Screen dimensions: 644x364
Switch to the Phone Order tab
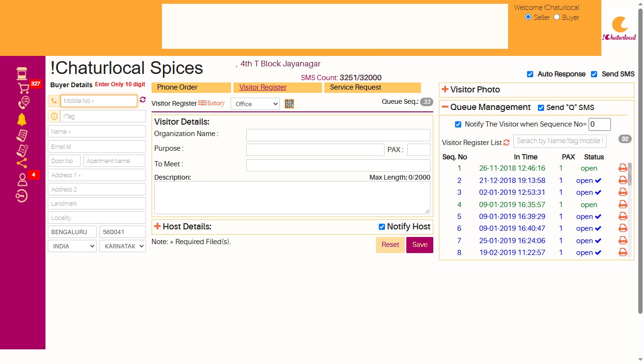click(x=191, y=87)
